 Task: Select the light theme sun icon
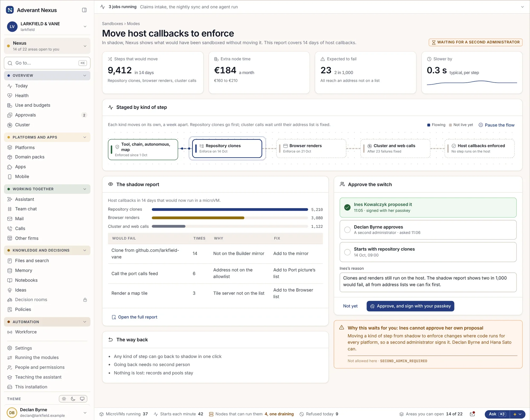tap(64, 399)
